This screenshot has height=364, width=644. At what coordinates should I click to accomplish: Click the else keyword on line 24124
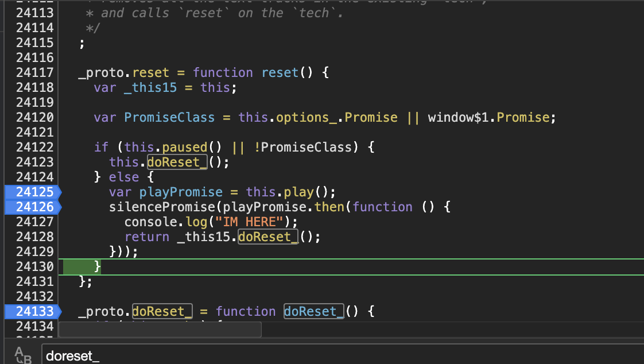[x=123, y=177]
